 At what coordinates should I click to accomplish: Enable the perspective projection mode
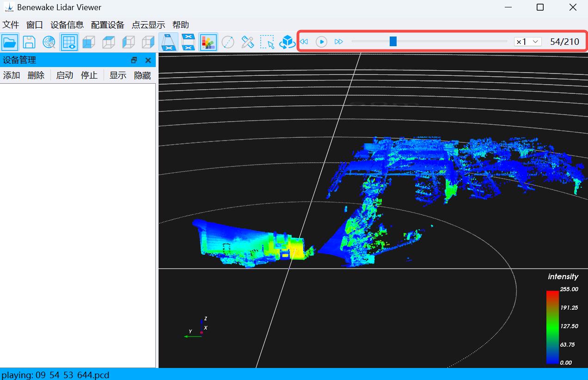click(x=168, y=42)
